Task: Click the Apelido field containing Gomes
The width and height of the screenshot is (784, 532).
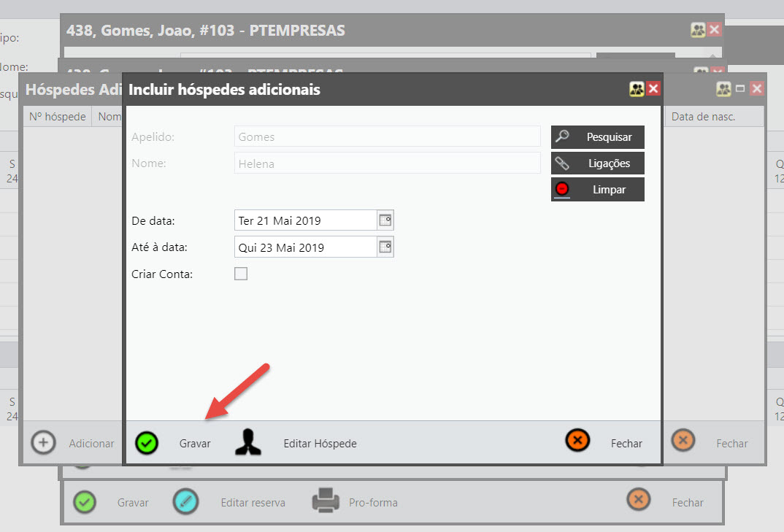Action: (x=387, y=136)
